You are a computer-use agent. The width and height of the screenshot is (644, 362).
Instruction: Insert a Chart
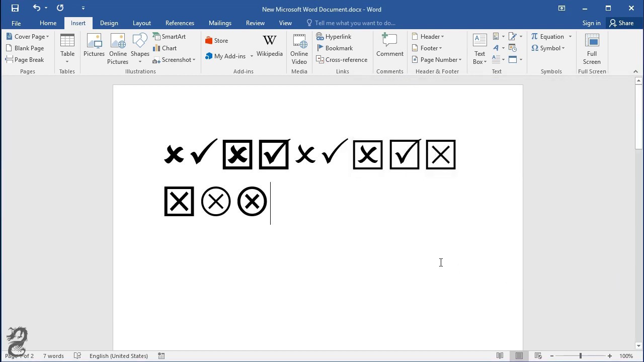165,48
